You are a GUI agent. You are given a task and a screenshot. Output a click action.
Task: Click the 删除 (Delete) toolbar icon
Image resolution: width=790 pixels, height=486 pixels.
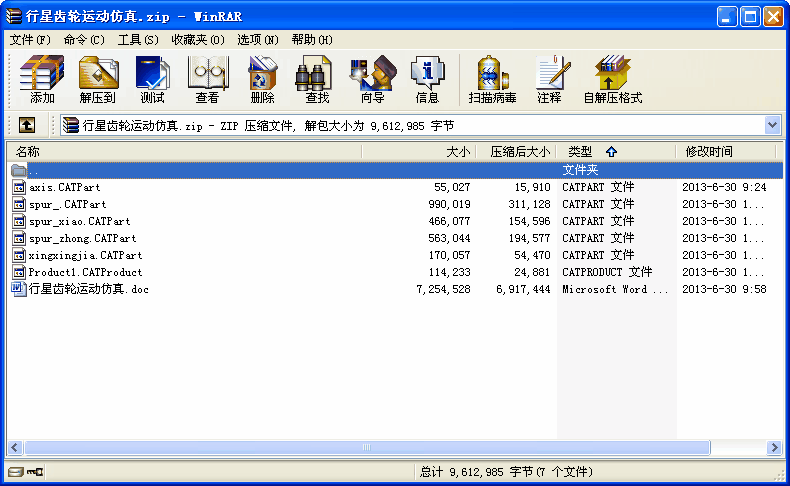262,80
